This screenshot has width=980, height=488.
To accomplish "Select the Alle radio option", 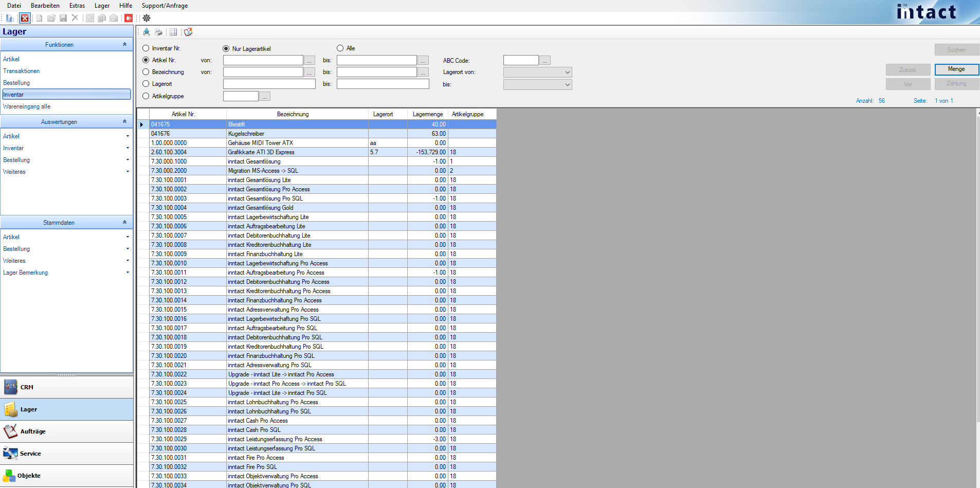I will pyautogui.click(x=340, y=48).
